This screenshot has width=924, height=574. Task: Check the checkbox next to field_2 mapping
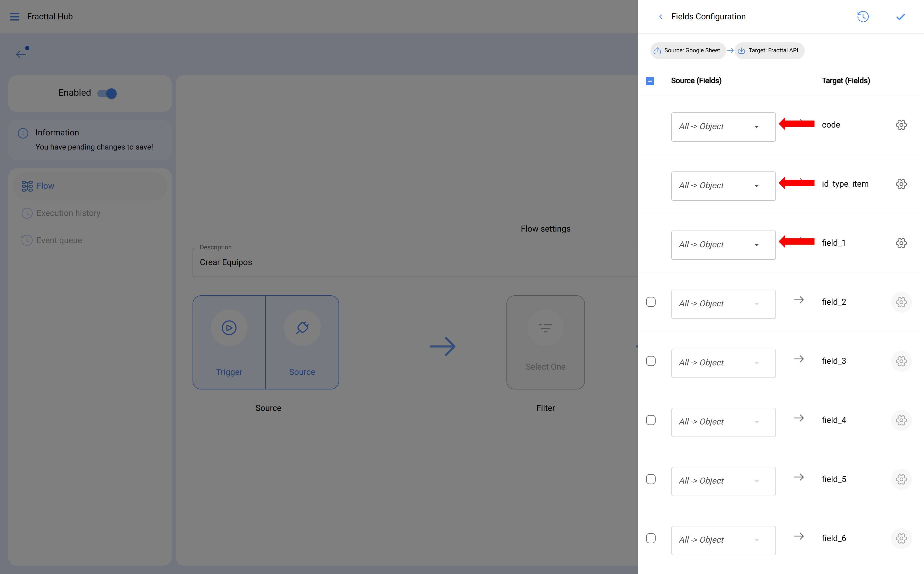pyautogui.click(x=651, y=301)
